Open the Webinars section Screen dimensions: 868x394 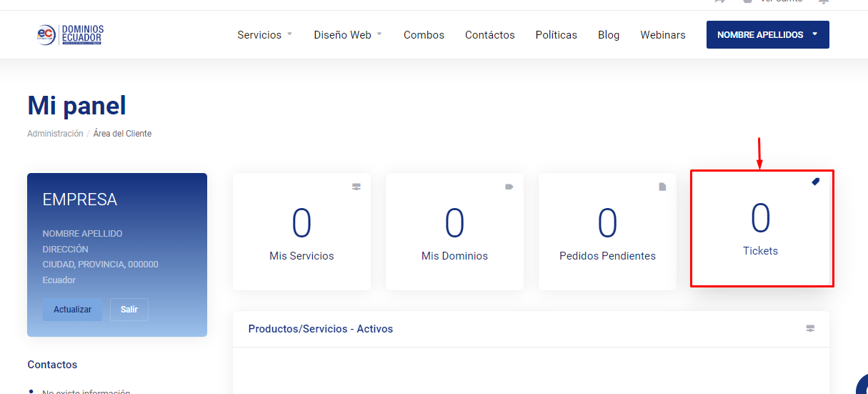(x=663, y=34)
